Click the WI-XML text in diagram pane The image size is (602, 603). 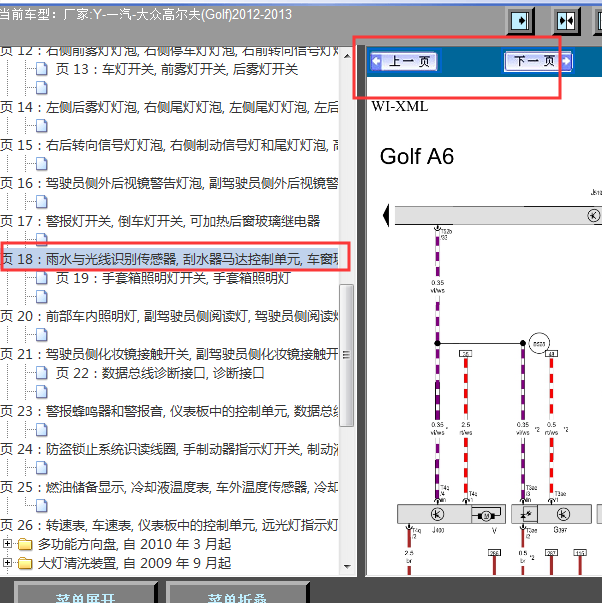click(x=400, y=107)
